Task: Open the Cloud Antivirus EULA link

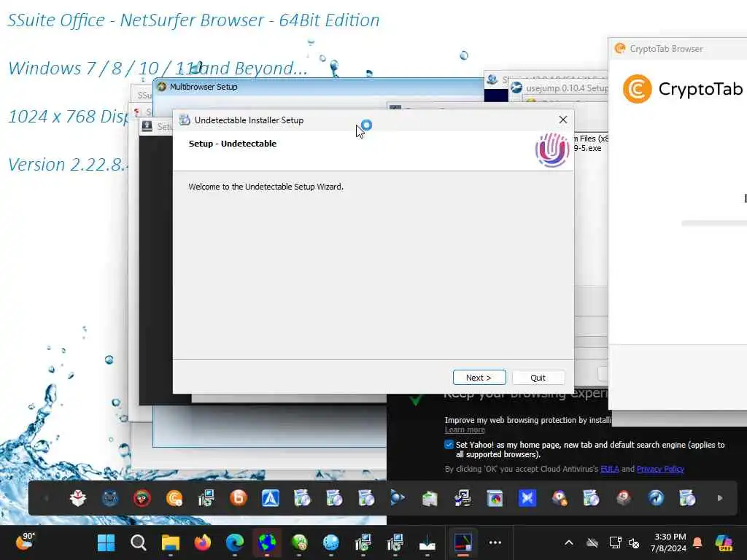Action: click(x=609, y=469)
